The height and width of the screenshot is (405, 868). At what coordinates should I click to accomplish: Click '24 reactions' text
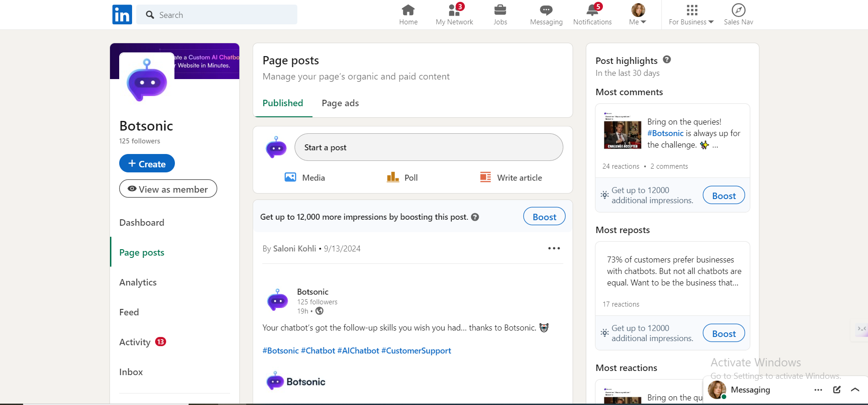(x=621, y=166)
